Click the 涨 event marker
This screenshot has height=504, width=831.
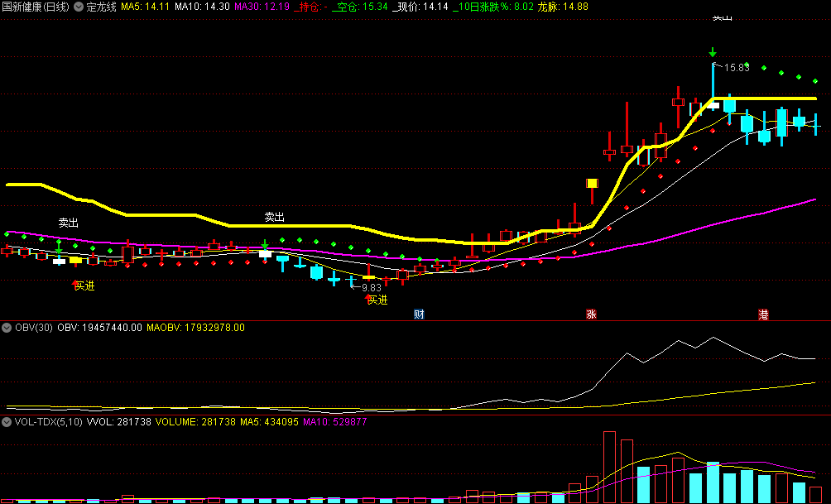[x=592, y=314]
